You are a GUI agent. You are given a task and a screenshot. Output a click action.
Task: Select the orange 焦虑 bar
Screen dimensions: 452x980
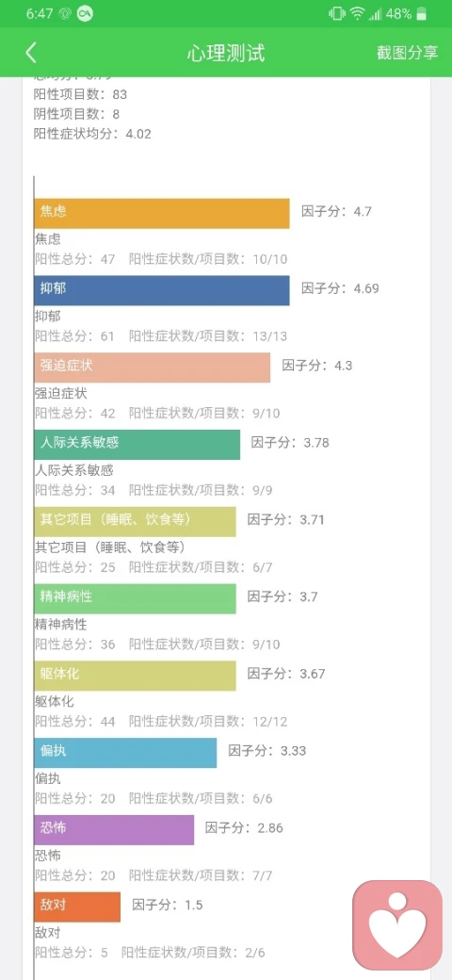(162, 214)
